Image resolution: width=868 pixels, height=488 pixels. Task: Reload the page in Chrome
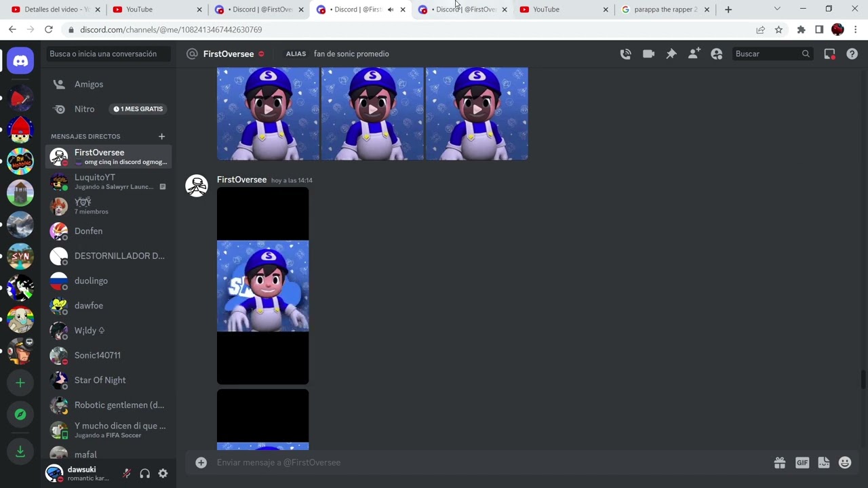click(49, 30)
